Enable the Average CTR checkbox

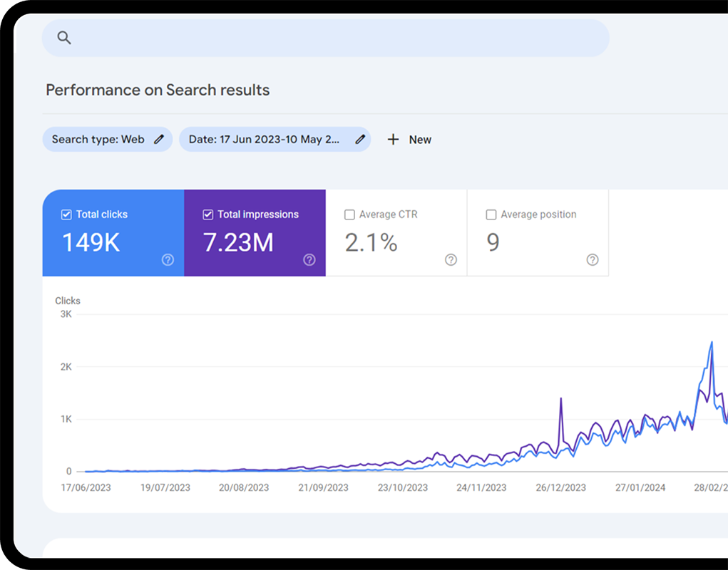pyautogui.click(x=349, y=214)
